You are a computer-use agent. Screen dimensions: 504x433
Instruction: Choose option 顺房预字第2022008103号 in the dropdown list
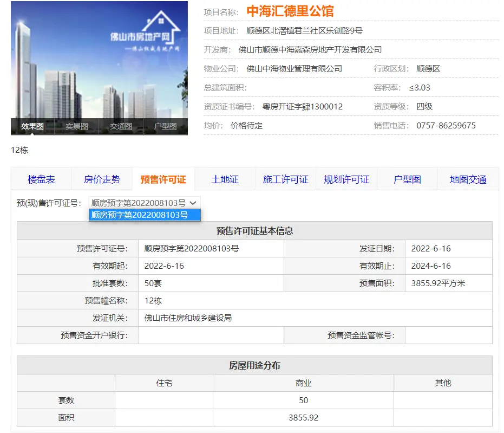coord(145,215)
